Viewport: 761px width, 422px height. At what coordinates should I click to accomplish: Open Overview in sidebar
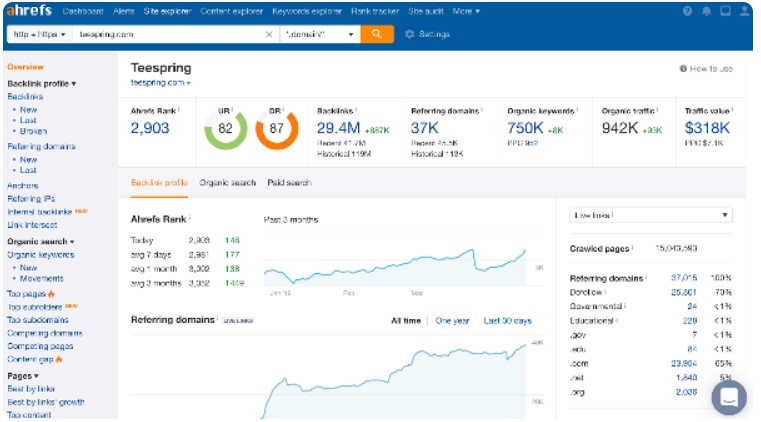[26, 67]
